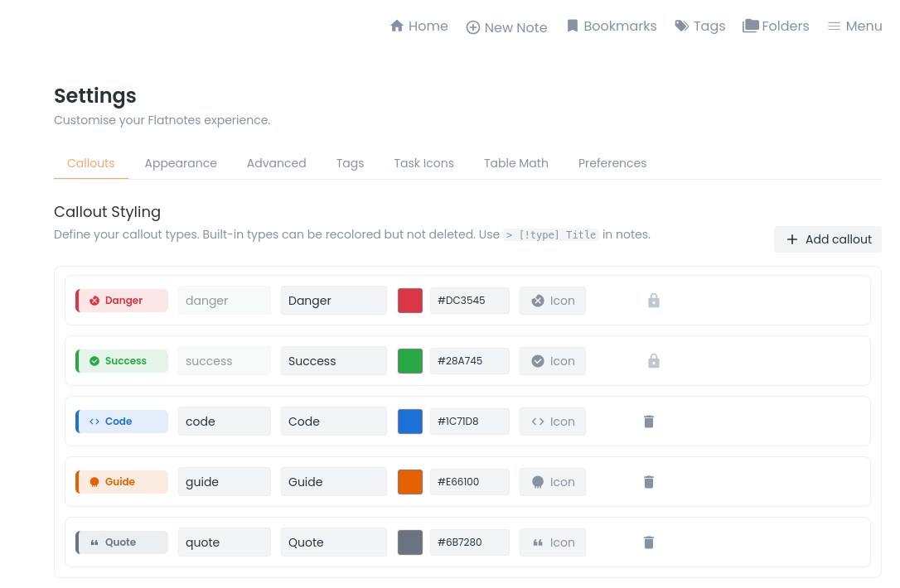Screen dimensions: 900x588
Task: Click the Code title field
Action: [333, 422]
